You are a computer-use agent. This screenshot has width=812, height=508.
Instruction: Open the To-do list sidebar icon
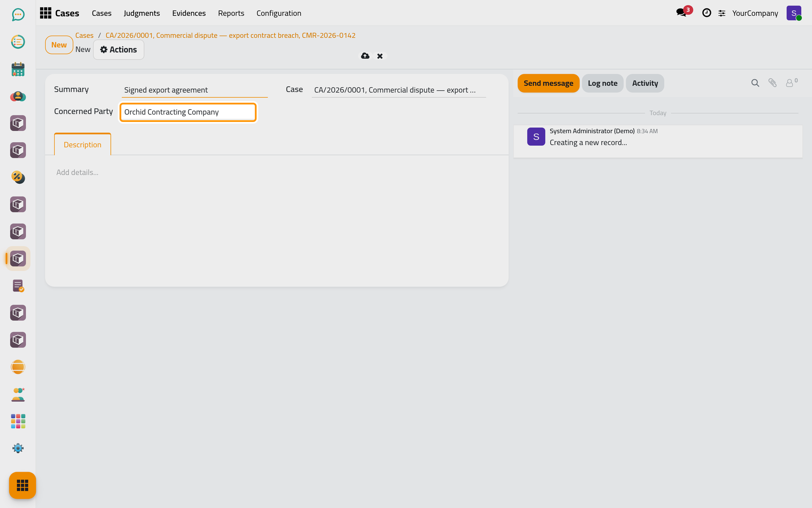click(x=18, y=42)
